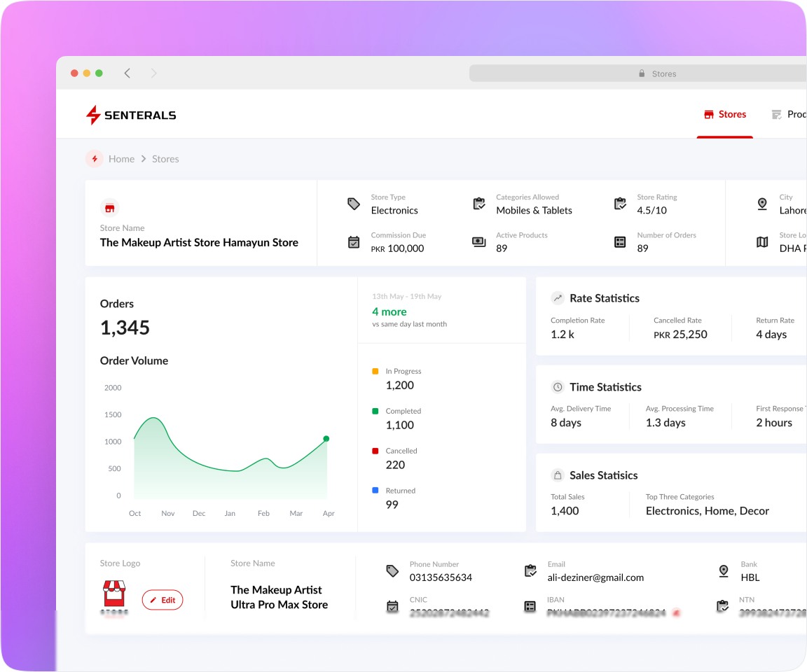
Task: Click the Store Type tag icon
Action: (354, 204)
